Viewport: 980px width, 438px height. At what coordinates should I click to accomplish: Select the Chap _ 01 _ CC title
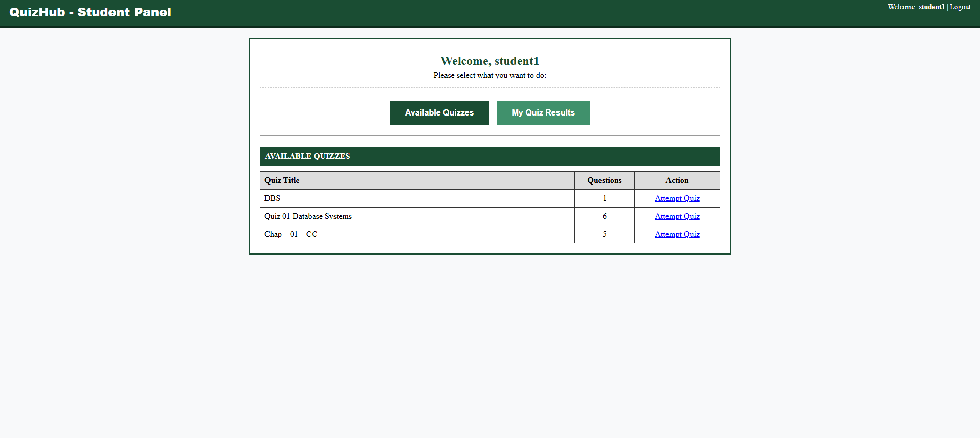[x=291, y=234]
